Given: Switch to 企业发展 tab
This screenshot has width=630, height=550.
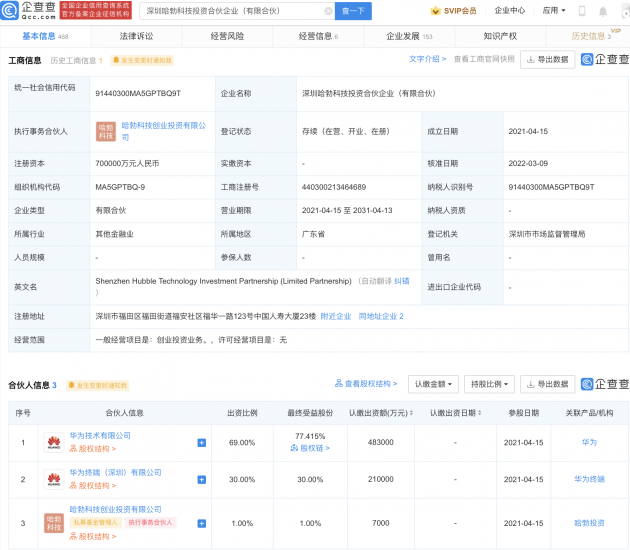Looking at the screenshot, I should (409, 36).
